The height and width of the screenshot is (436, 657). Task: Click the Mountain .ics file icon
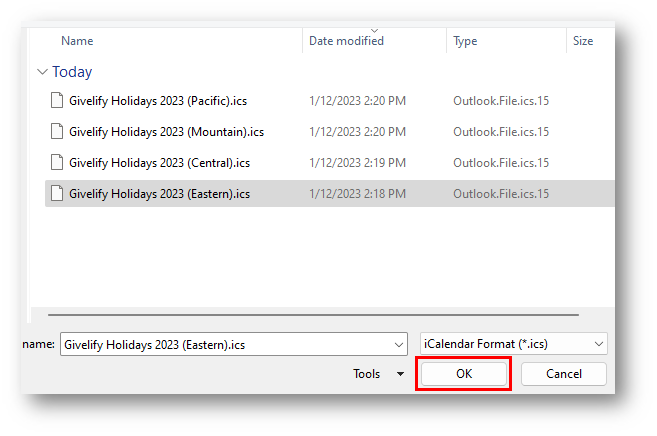pos(57,131)
